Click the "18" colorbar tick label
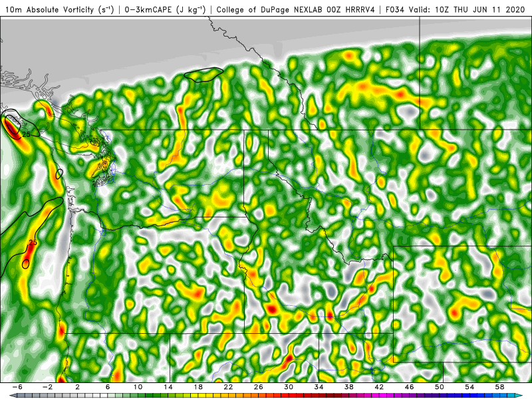 coord(198,387)
